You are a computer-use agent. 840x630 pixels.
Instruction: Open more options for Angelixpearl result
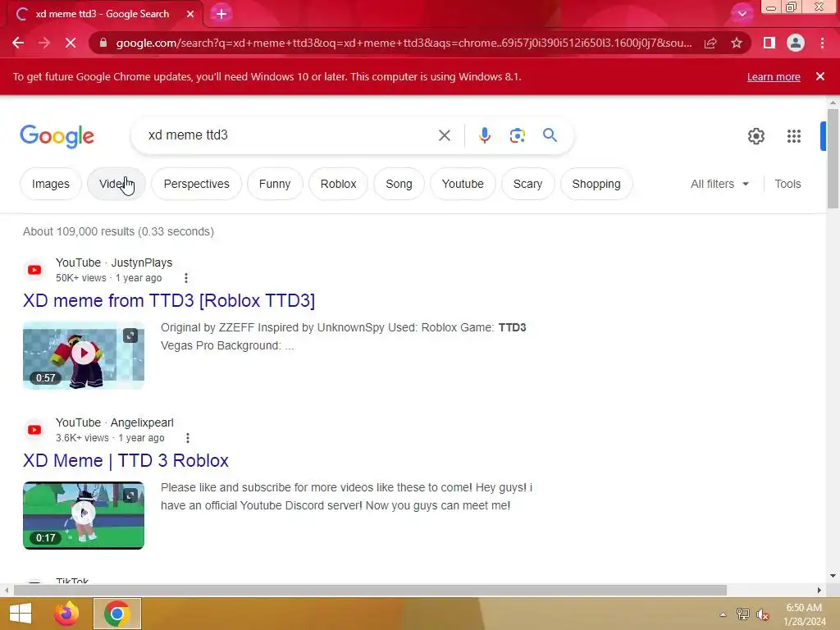pyautogui.click(x=188, y=438)
